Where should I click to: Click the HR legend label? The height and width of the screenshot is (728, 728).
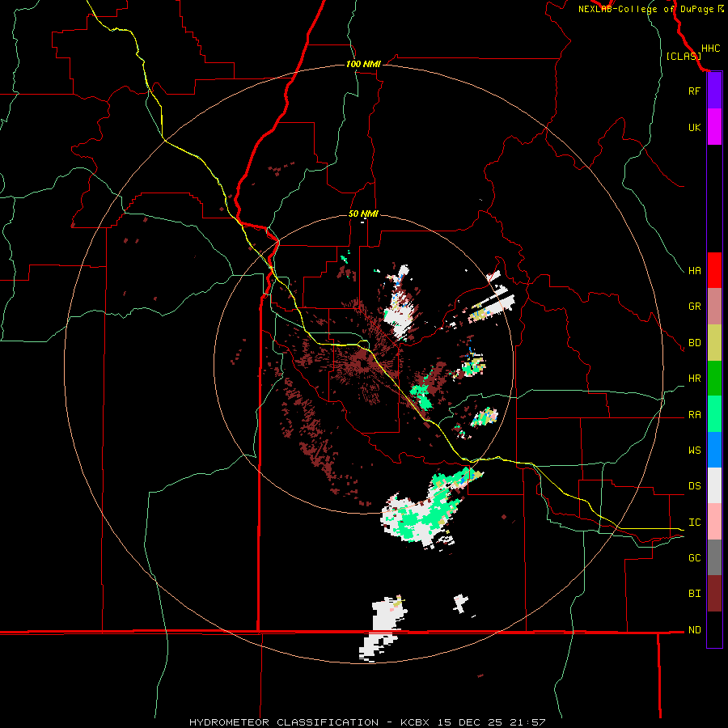[694, 379]
